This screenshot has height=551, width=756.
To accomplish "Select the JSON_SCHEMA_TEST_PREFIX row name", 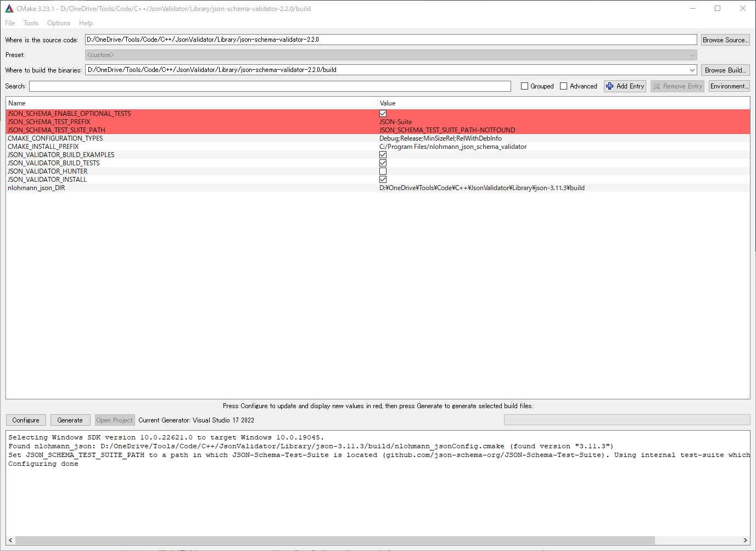I will 49,122.
